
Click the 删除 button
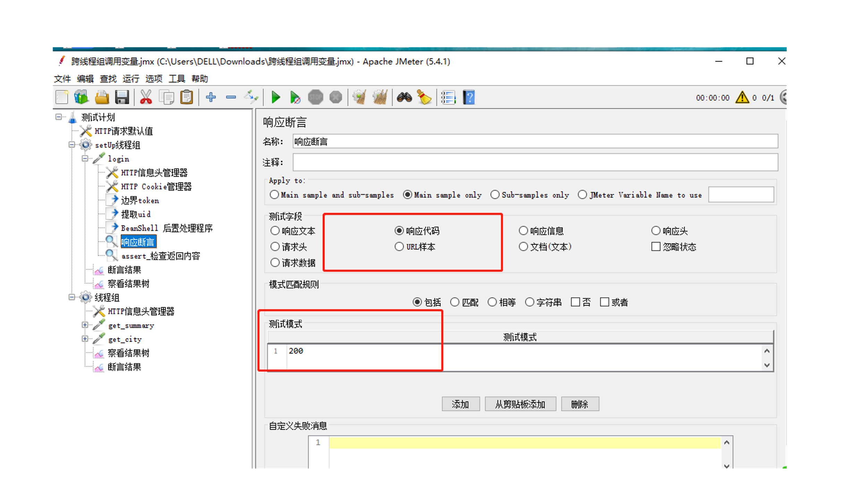coord(580,404)
